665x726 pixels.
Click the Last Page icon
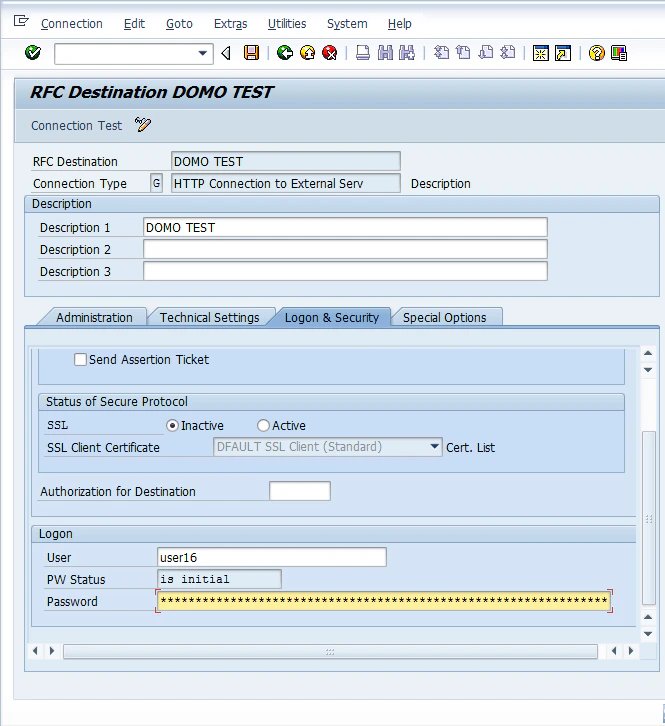pyautogui.click(x=508, y=53)
